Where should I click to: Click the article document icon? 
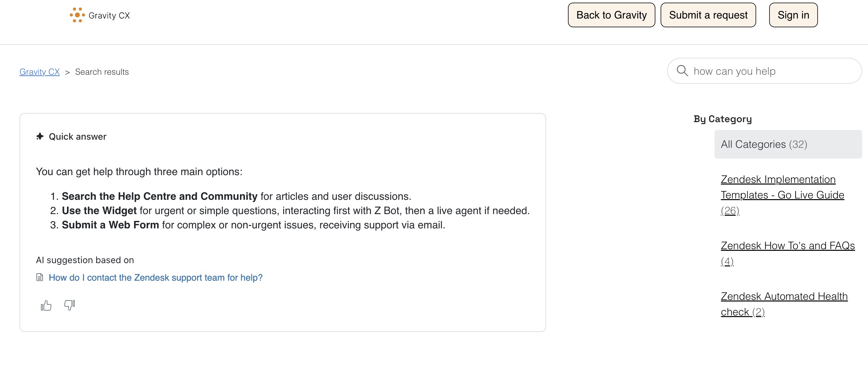point(40,277)
